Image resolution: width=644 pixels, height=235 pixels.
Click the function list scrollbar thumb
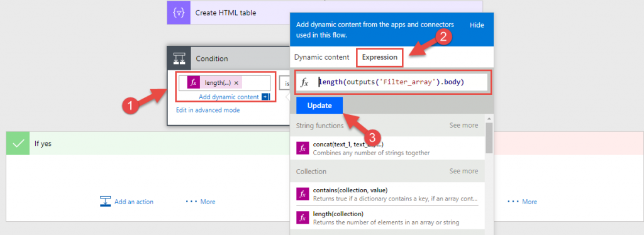click(x=489, y=137)
